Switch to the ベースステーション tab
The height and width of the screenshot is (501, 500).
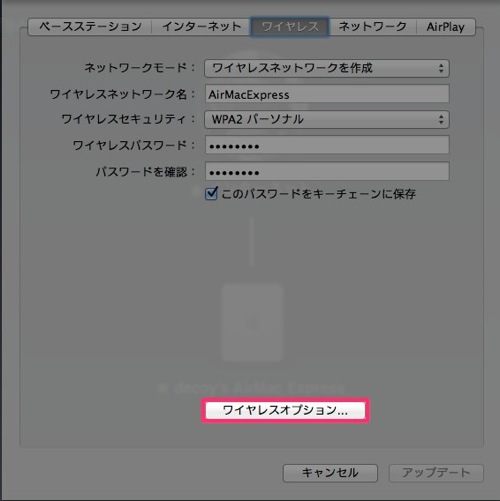point(90,27)
